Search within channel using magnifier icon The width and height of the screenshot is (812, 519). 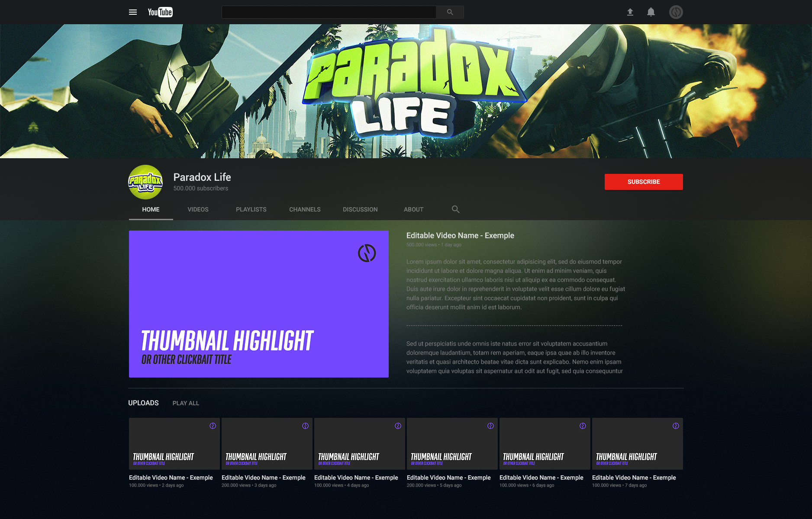pyautogui.click(x=455, y=209)
